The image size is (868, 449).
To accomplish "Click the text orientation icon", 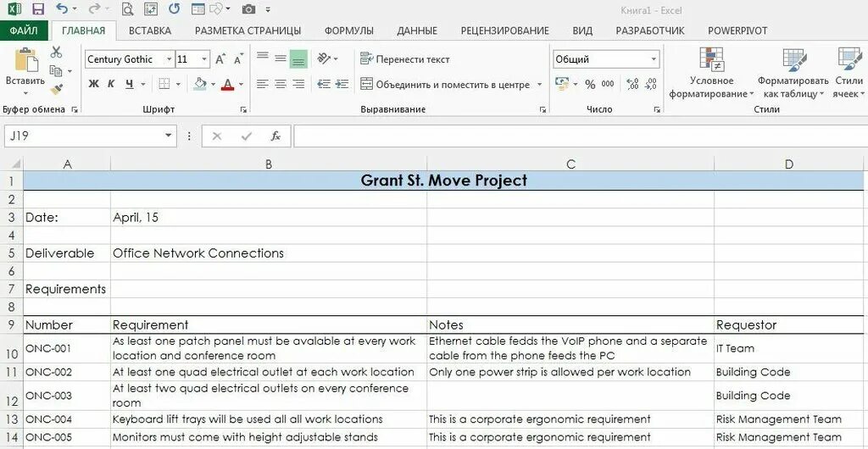I will [324, 58].
